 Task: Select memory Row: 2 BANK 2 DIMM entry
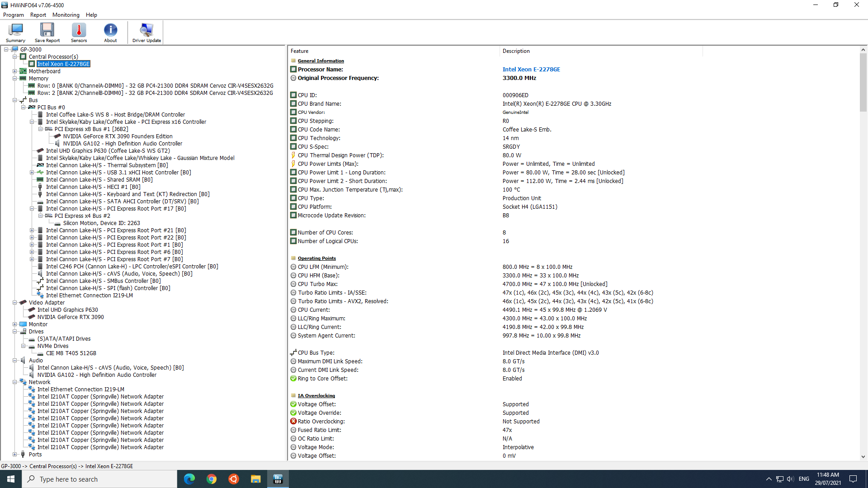[155, 93]
